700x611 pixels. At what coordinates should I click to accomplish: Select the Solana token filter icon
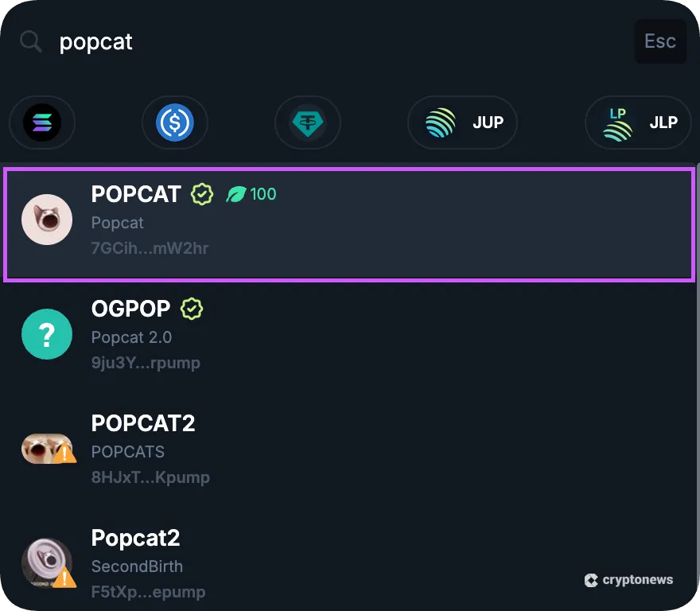(41, 123)
